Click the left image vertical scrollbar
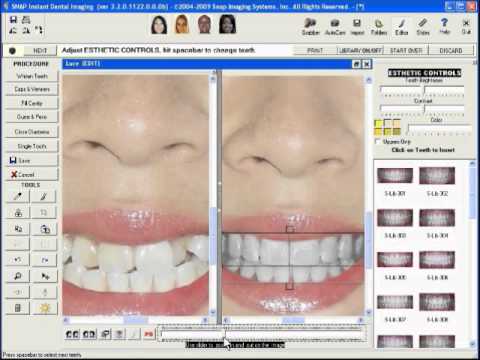480x360 pixels. [x=213, y=195]
